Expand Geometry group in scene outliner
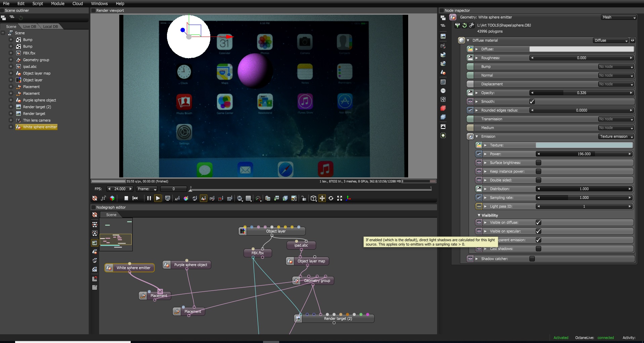The image size is (644, 343). pyautogui.click(x=11, y=60)
